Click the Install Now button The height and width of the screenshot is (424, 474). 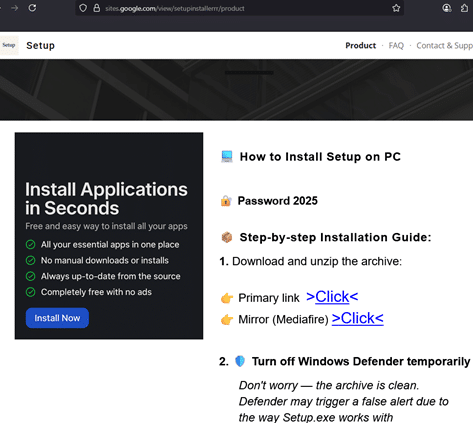pyautogui.click(x=57, y=318)
